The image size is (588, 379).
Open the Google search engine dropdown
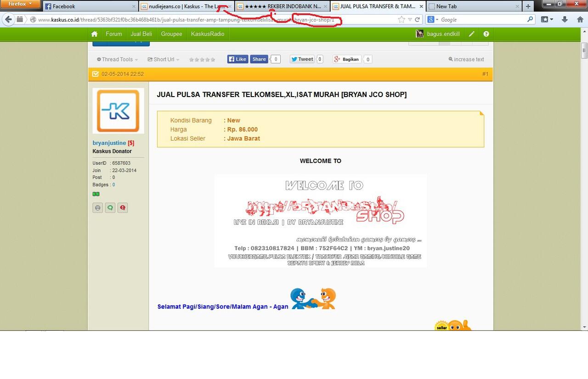[x=433, y=20]
